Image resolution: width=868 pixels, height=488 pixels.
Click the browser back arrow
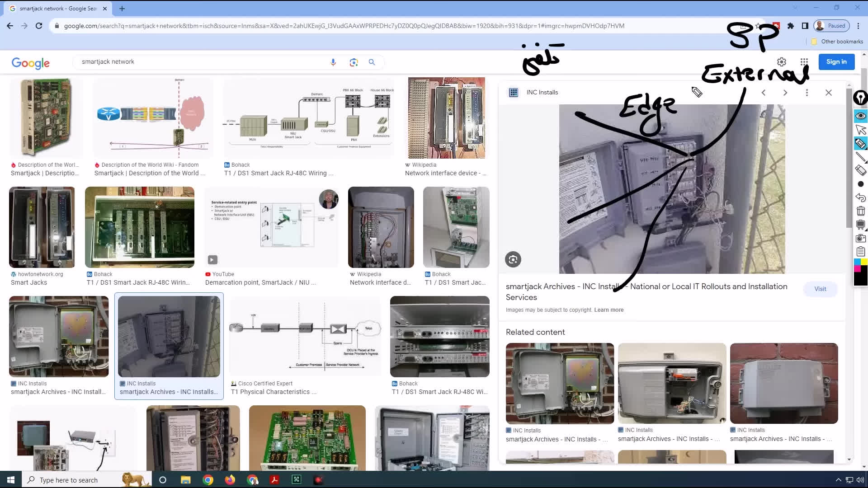point(10,26)
